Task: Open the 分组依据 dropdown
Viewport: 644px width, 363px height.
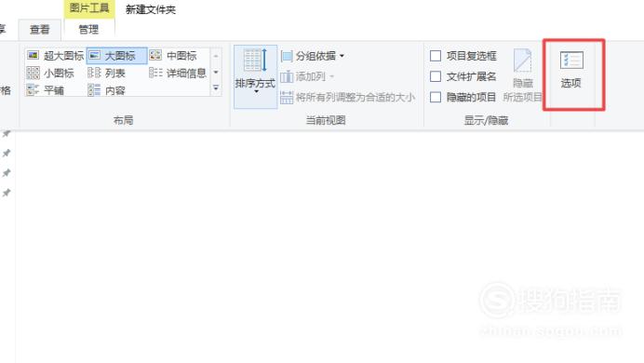Action: [x=313, y=56]
